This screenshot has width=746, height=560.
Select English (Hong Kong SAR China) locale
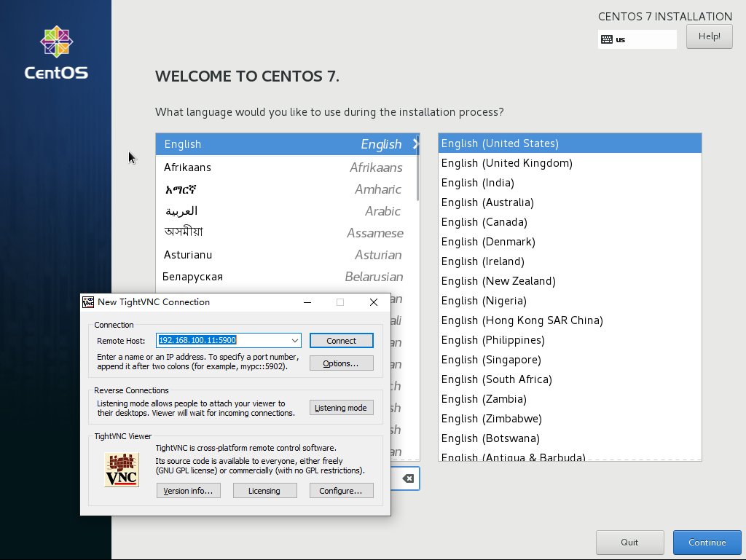click(x=570, y=320)
